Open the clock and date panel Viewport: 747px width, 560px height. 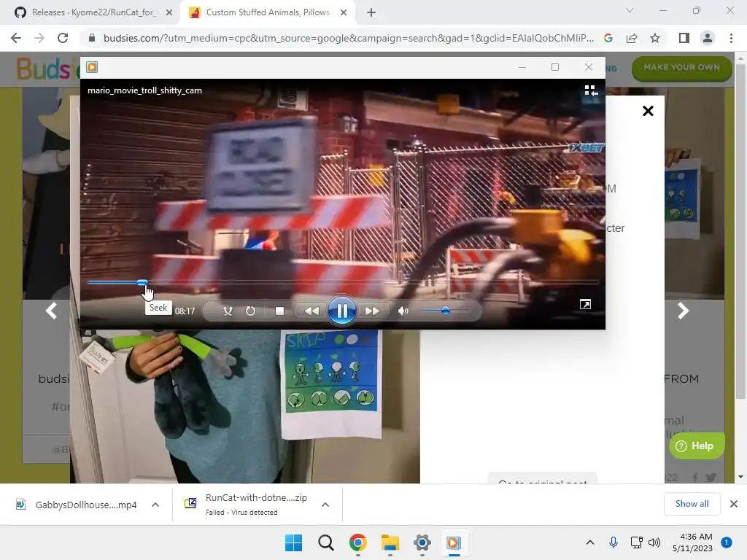click(692, 542)
